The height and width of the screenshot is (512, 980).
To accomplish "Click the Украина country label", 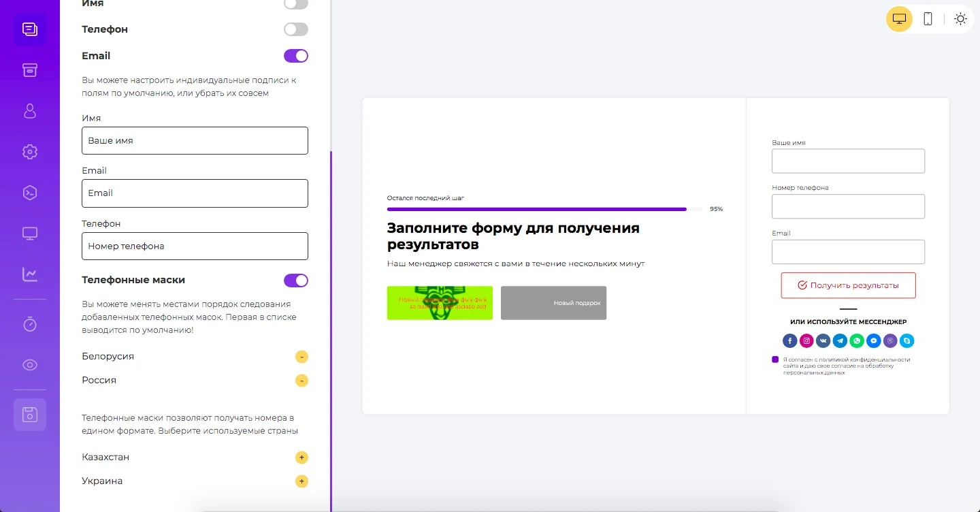I will tap(102, 481).
